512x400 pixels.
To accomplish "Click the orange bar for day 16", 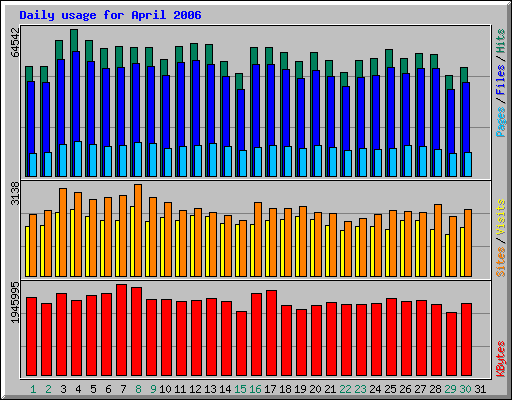I will [258, 239].
